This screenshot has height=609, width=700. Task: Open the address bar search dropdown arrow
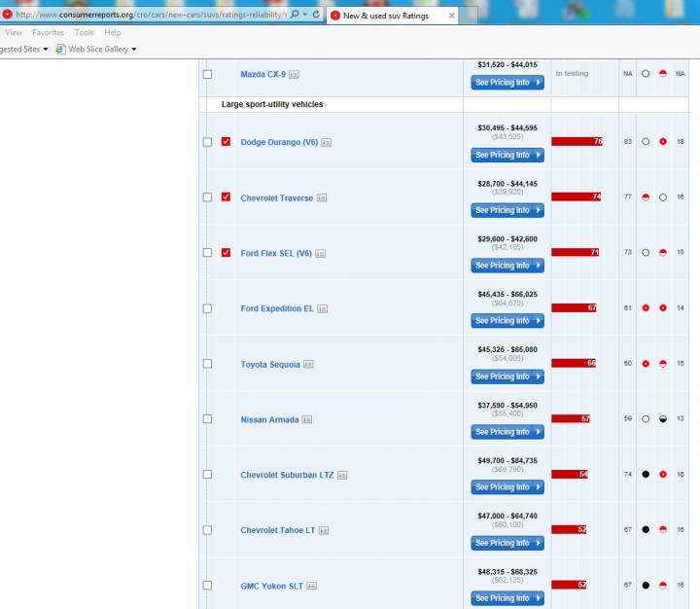coord(305,15)
